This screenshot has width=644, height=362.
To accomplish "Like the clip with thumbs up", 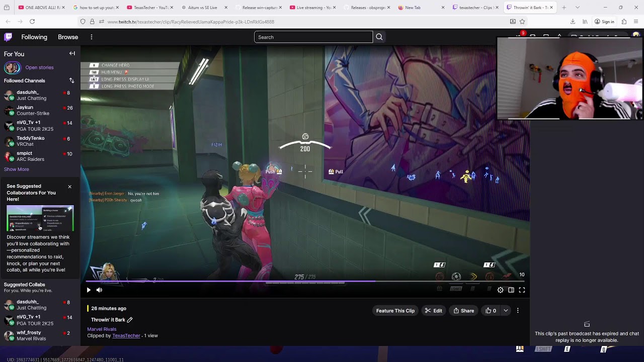I will [491, 311].
